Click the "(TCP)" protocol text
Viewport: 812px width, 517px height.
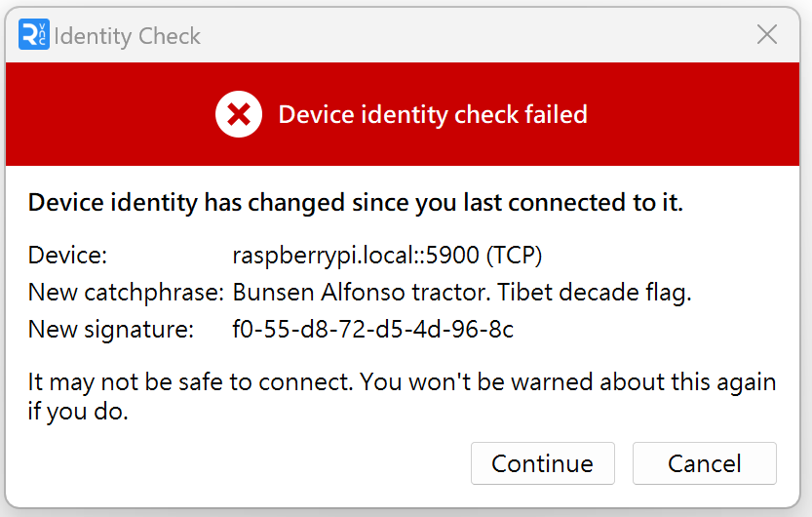(515, 256)
